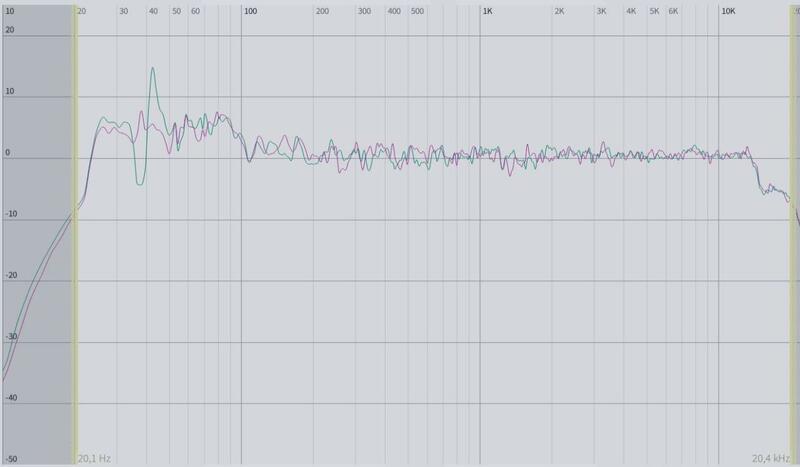Click the 1K frequency axis label
Screen dimensions: 800x467
point(488,10)
